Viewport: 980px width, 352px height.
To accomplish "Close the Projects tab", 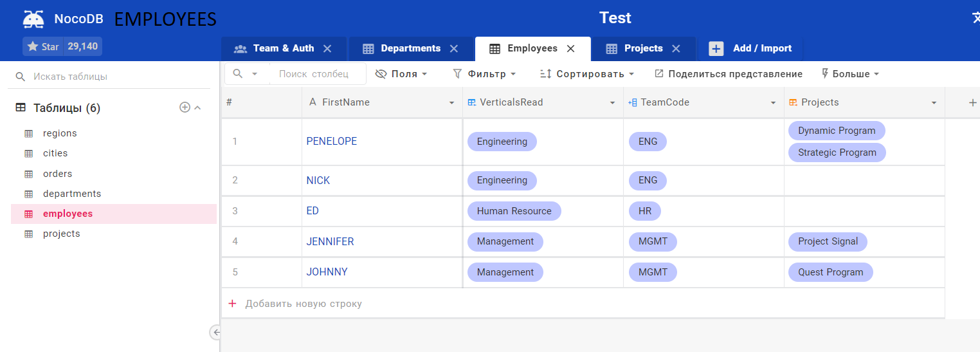I will click(676, 48).
